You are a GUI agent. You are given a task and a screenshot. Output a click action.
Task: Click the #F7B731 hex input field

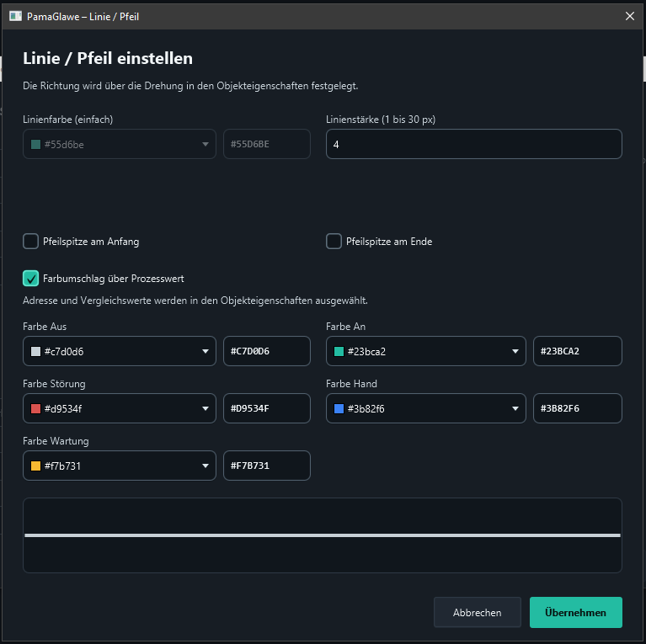pyautogui.click(x=266, y=466)
